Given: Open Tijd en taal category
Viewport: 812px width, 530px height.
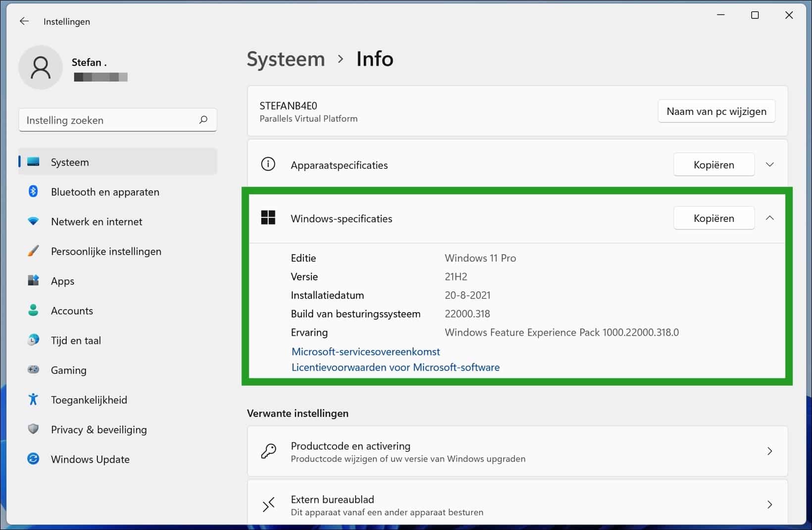Looking at the screenshot, I should click(118, 340).
